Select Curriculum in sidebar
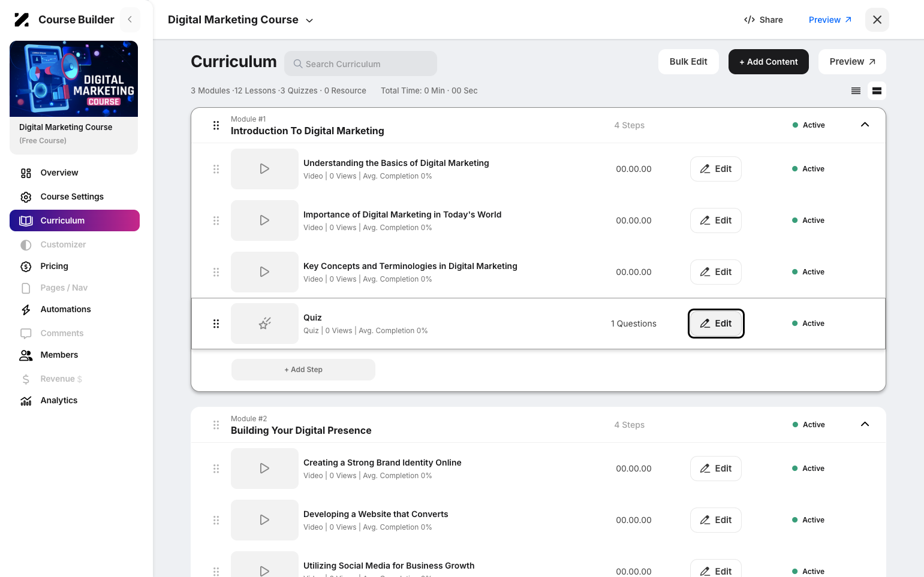 74,220
